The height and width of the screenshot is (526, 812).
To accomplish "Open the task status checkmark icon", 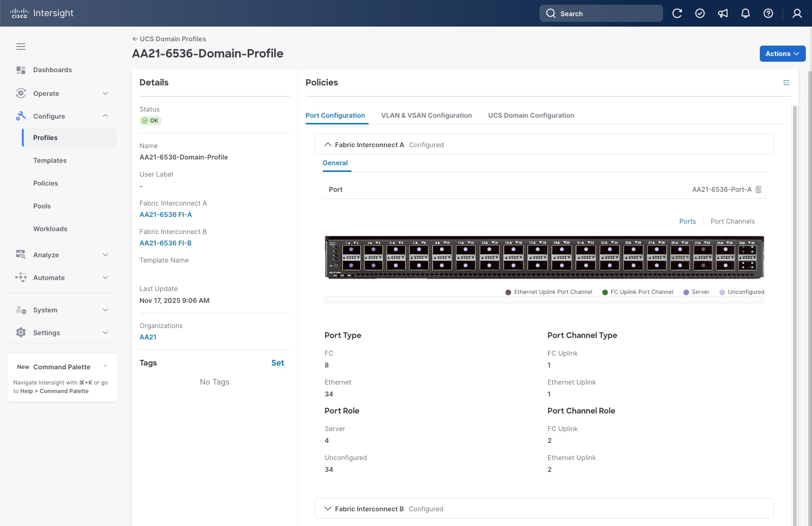I will tap(700, 13).
